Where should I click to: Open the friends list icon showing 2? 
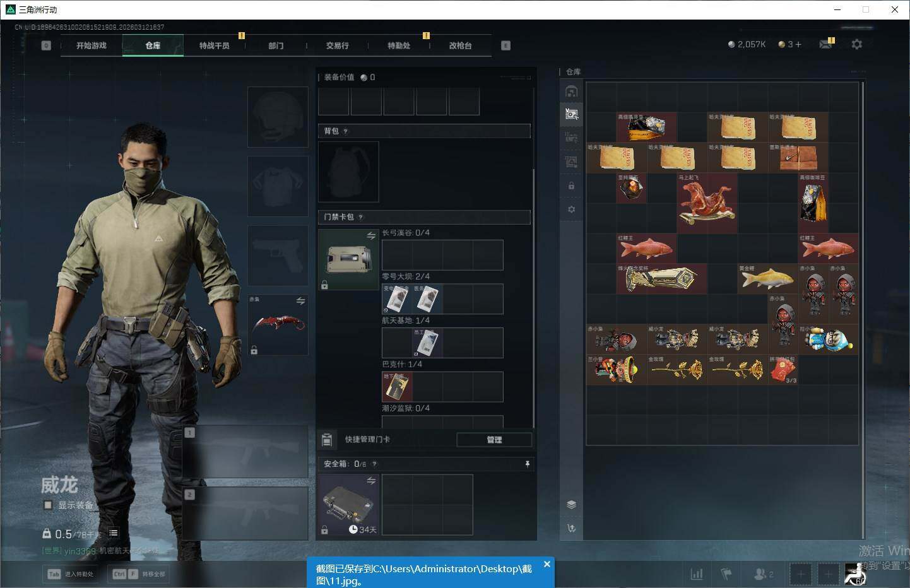coord(764,574)
